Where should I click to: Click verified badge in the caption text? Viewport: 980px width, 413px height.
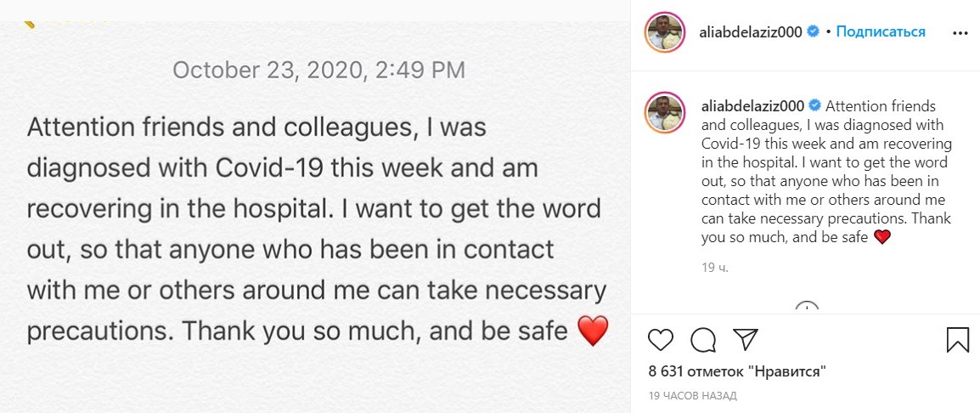tap(814, 106)
